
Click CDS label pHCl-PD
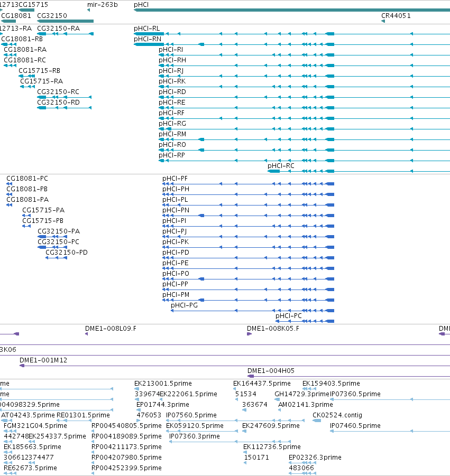pos(176,253)
